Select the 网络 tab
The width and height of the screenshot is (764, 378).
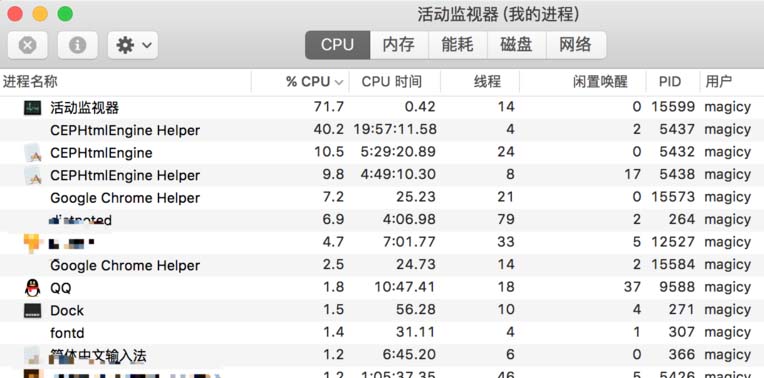pyautogui.click(x=576, y=45)
